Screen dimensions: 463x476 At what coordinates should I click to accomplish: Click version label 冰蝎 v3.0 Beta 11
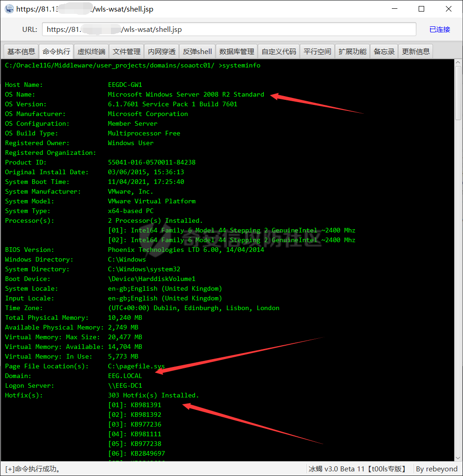357,469
